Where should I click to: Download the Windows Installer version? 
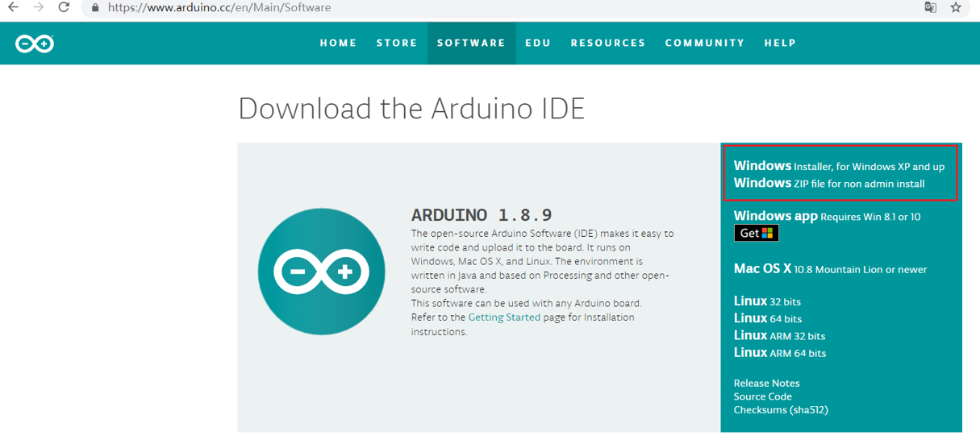pos(839,166)
